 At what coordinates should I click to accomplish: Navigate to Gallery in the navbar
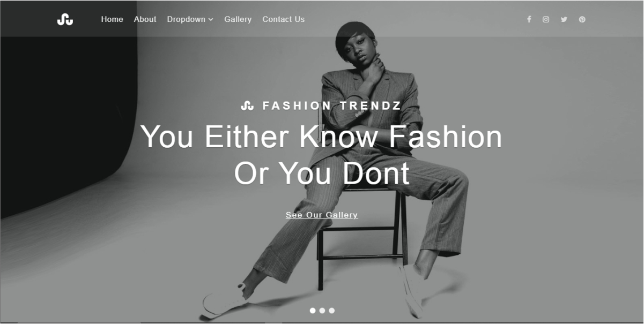click(238, 19)
